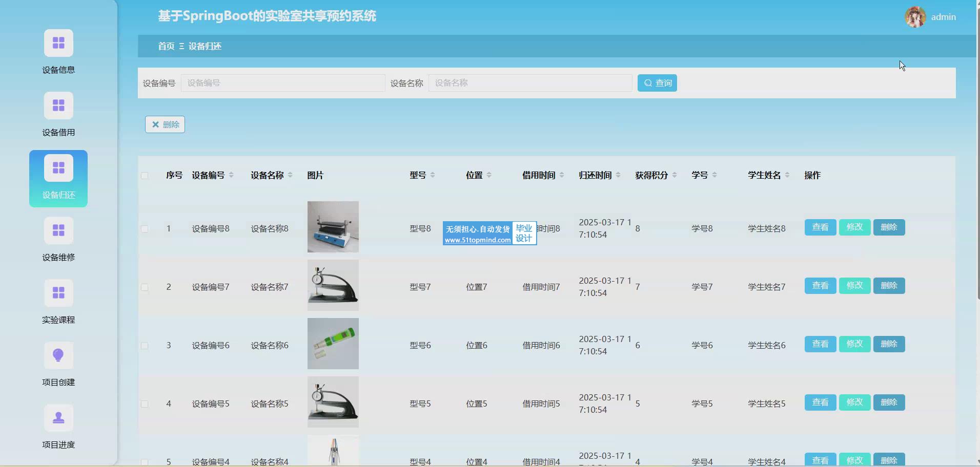980x467 pixels.
Task: Click the page's vertical scrollbar
Action: (978, 154)
